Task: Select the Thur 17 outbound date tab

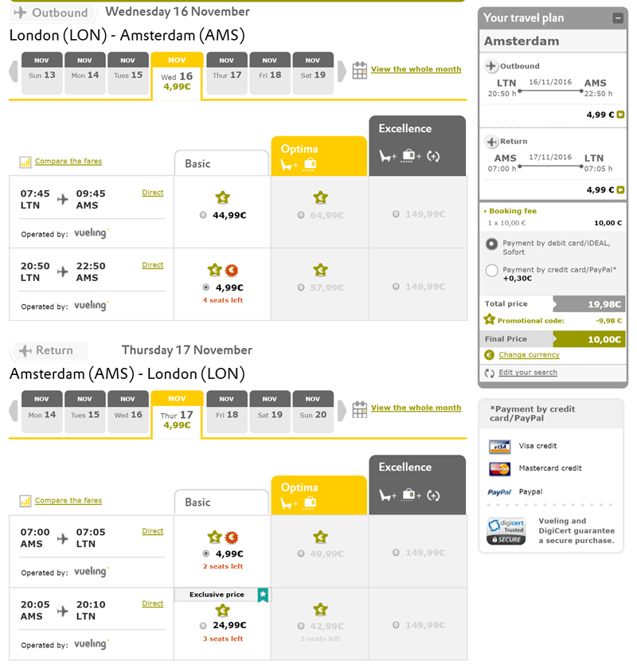Action: tap(227, 73)
